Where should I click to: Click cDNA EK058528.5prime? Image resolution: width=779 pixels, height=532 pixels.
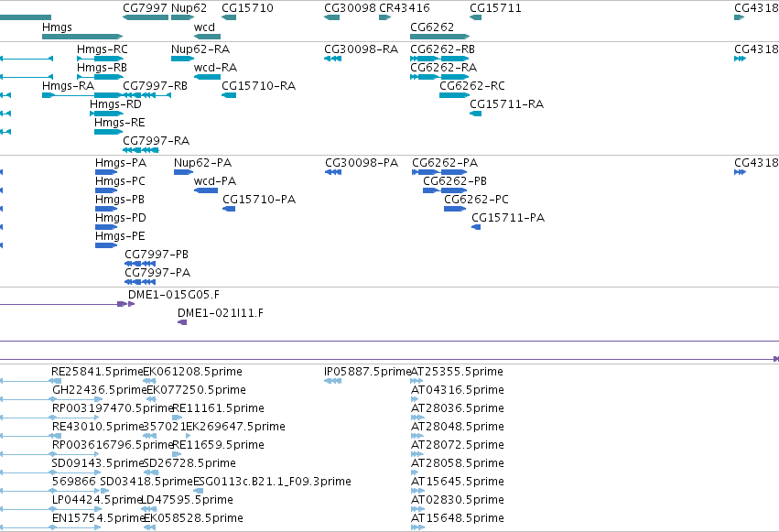193,519
